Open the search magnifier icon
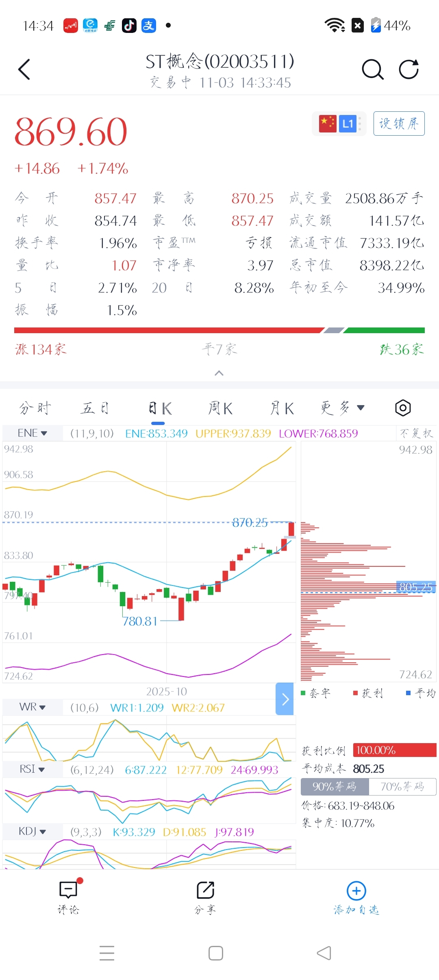Viewport: 439px width, 980px height. pyautogui.click(x=372, y=69)
